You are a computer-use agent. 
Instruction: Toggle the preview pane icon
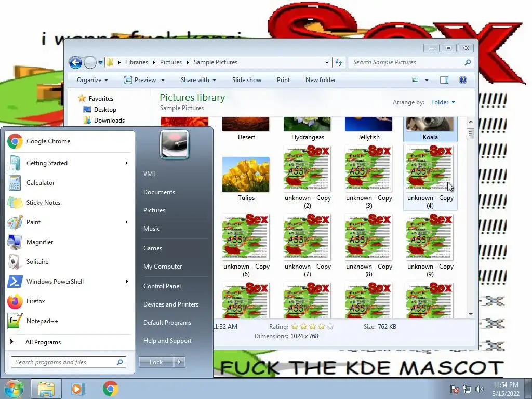point(444,80)
